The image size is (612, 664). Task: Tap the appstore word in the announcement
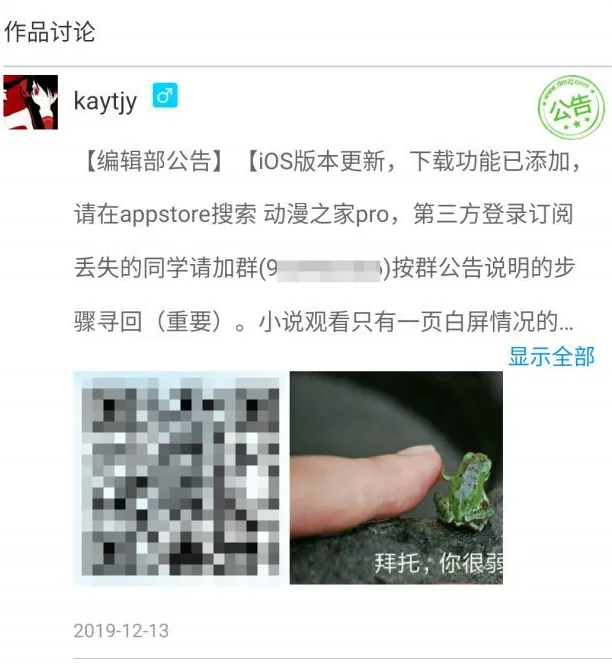pos(165,215)
